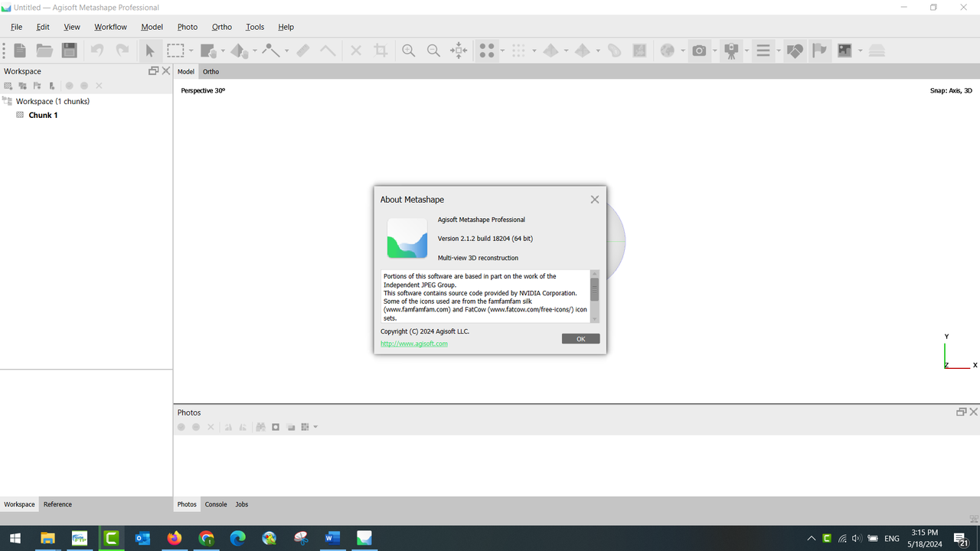Select the Move Object pyramid-hand tool
Viewport: 980px width, 551px height.
pyautogui.click(x=240, y=51)
